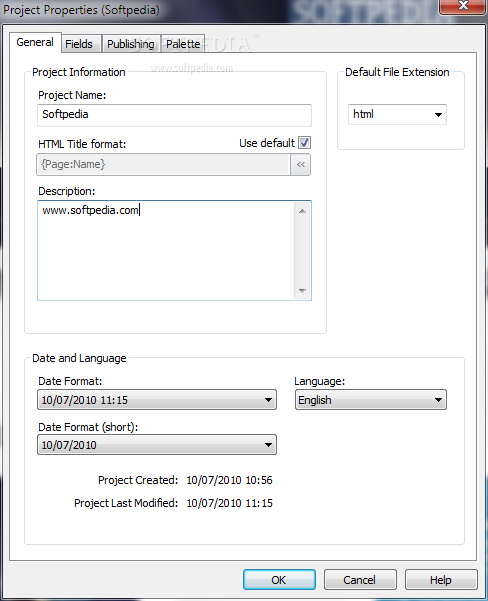Image resolution: width=488 pixels, height=601 pixels.
Task: Click the Project Created date value
Action: [x=229, y=480]
